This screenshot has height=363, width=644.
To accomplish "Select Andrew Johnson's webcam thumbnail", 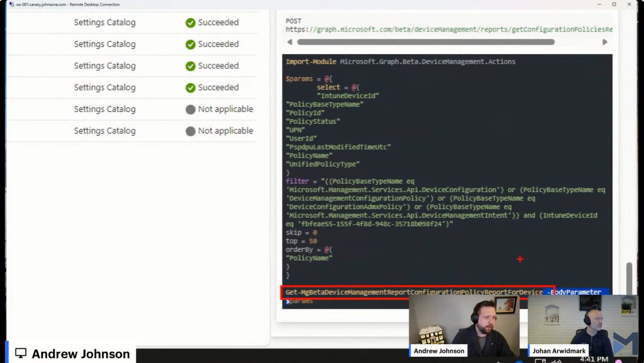I will [x=464, y=326].
